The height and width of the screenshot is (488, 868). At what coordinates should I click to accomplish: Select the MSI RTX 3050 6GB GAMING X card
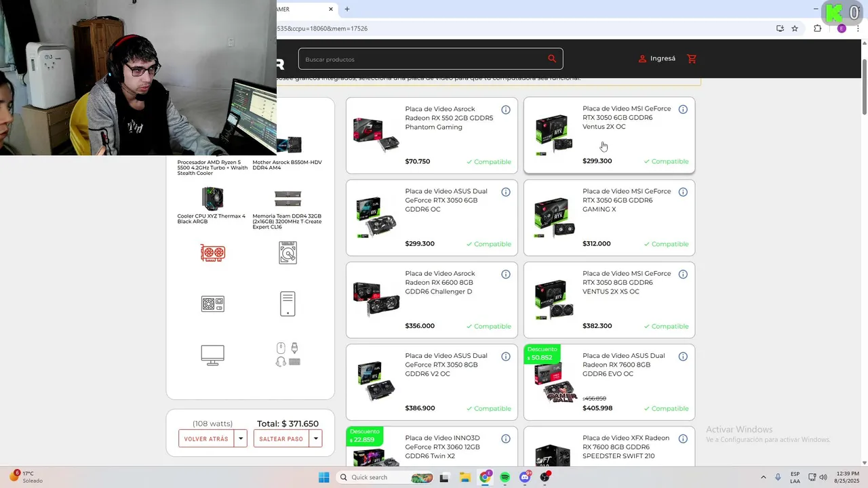click(609, 218)
